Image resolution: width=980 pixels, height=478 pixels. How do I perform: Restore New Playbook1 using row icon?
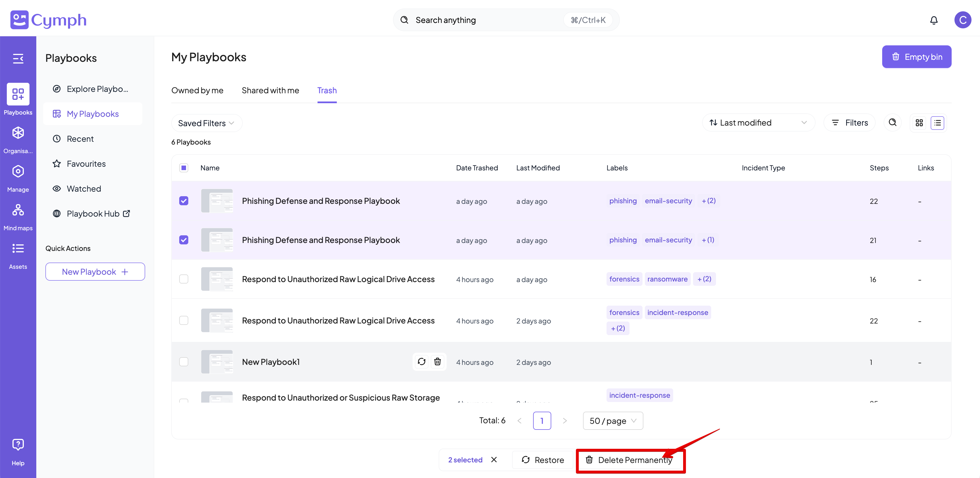421,362
